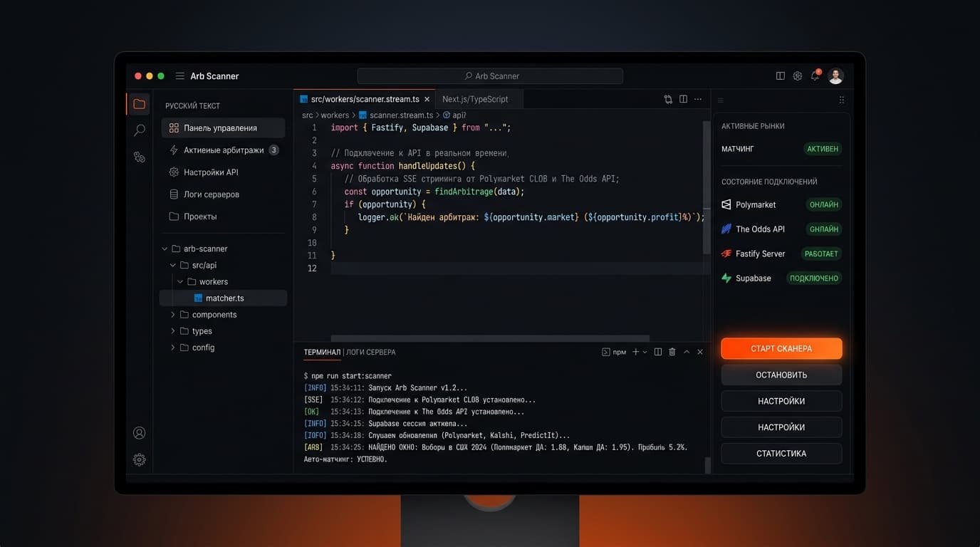
Task: Click the split editor icon near editor tabs
Action: (683, 99)
